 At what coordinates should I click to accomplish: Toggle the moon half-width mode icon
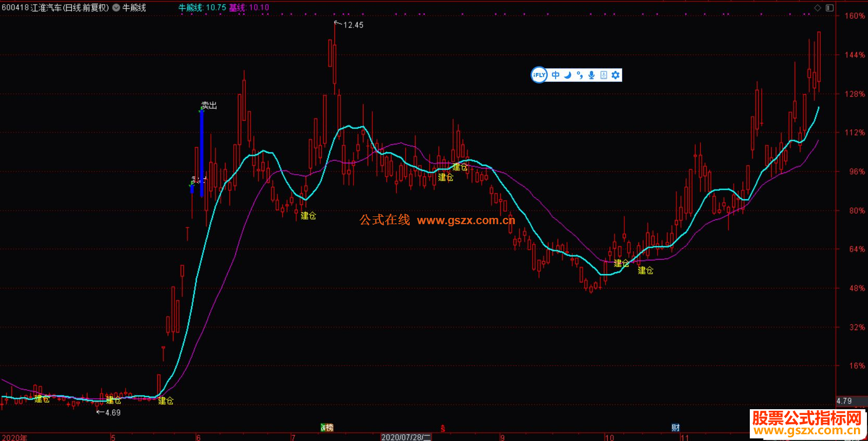tap(568, 75)
